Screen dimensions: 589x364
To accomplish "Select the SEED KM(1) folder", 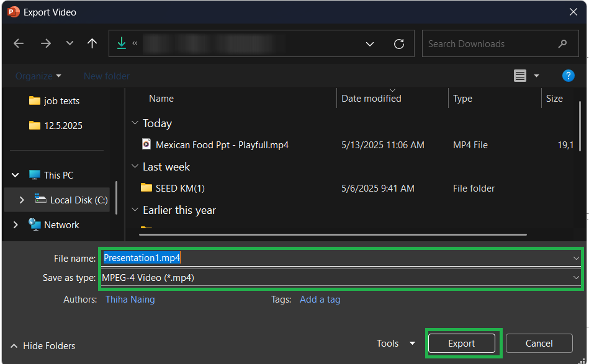I will 180,189.
